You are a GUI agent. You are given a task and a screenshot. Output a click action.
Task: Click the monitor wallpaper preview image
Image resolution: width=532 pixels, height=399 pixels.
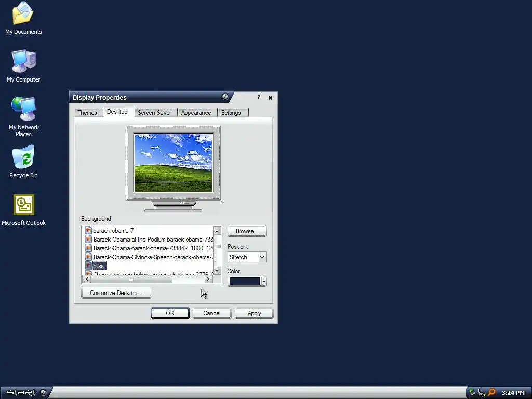[174, 163]
